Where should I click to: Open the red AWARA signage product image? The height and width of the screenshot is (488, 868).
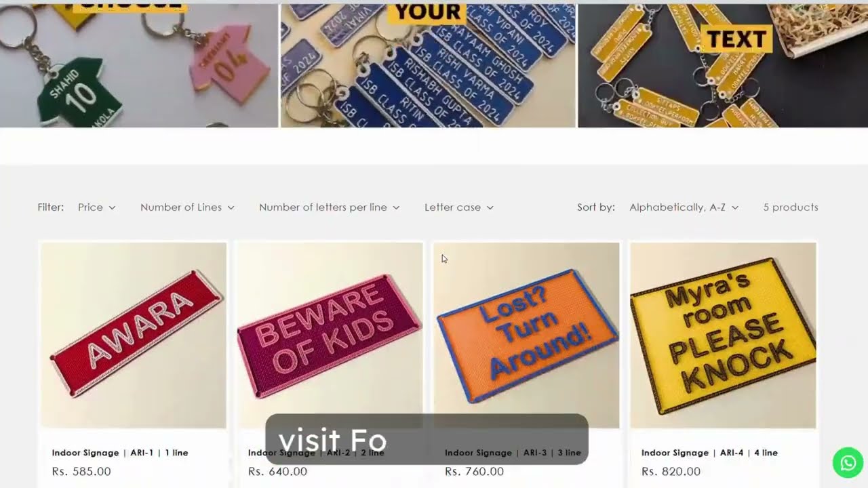pyautogui.click(x=134, y=335)
